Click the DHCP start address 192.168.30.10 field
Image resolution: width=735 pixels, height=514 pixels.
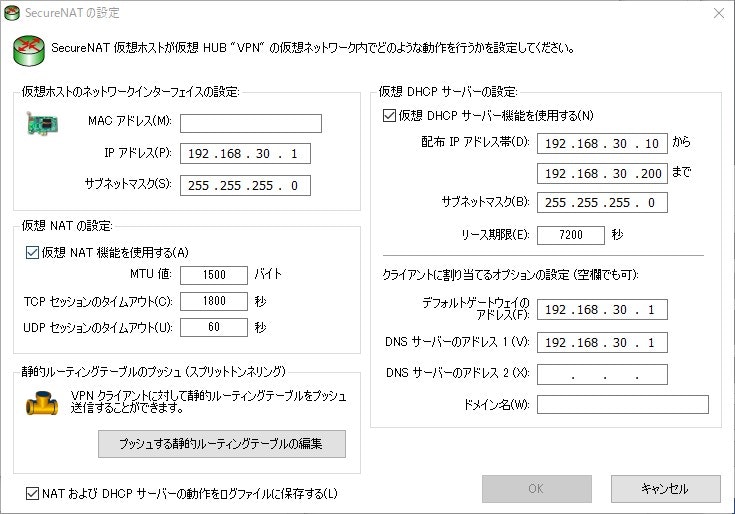pos(602,143)
